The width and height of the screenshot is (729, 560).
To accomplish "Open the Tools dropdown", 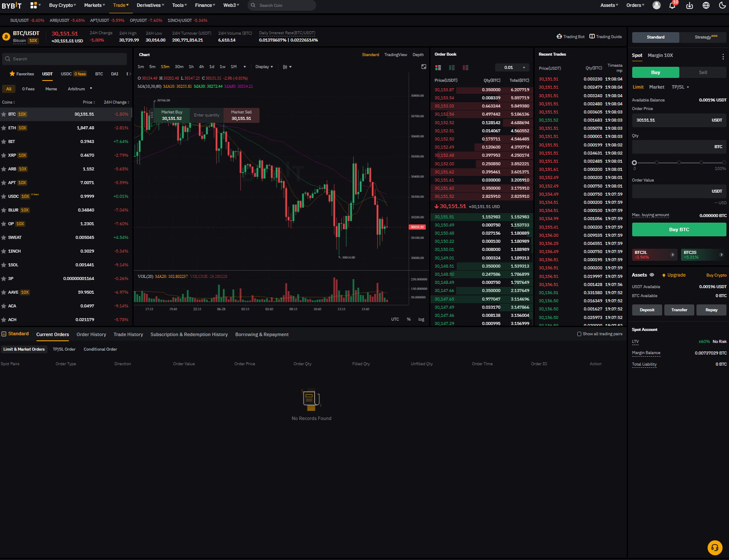I will 179,5.
